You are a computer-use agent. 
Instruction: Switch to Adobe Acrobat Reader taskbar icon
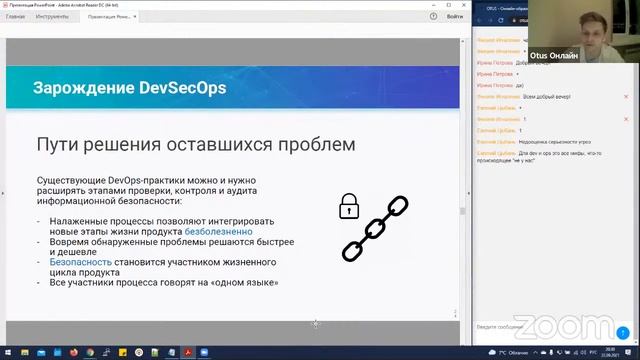coord(188,353)
